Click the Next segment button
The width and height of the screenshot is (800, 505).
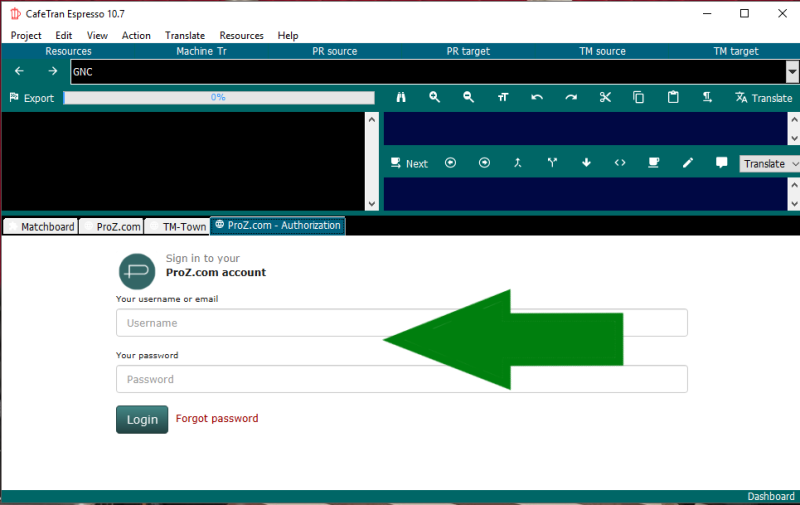point(409,163)
